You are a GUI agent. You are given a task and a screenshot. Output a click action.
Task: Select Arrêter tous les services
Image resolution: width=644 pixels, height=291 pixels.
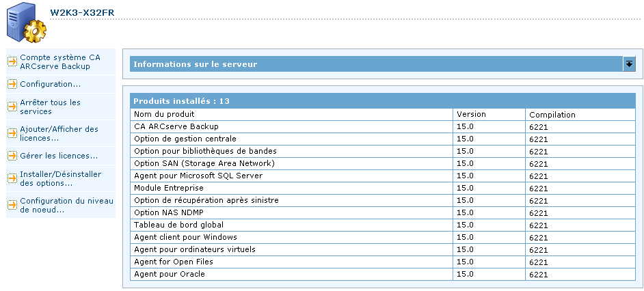coord(51,107)
